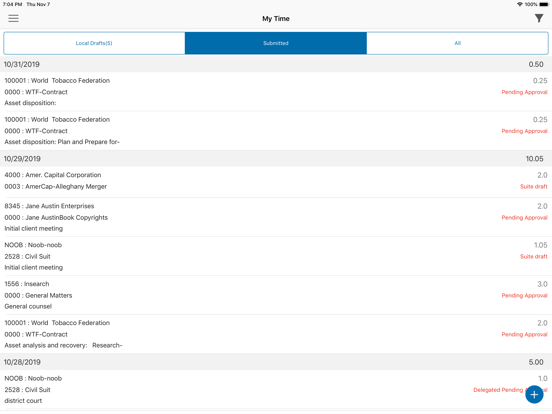Click the 'Suite draft' status on Civil Suit 1.05

[534, 257]
